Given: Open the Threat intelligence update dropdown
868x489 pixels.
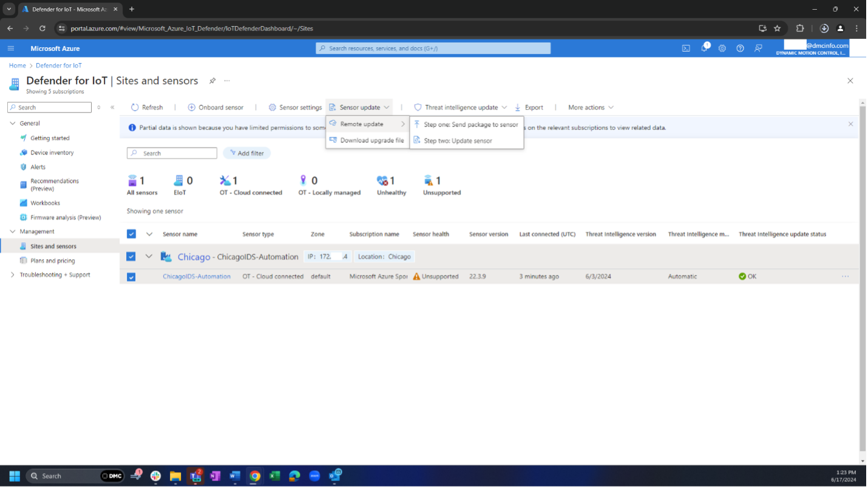Looking at the screenshot, I should (x=461, y=107).
